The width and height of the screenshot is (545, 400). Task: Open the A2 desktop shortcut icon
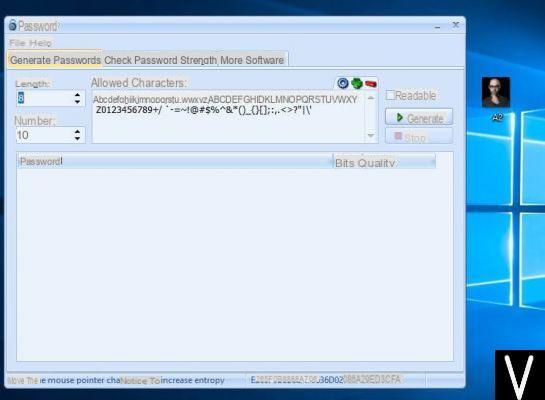coord(496,99)
